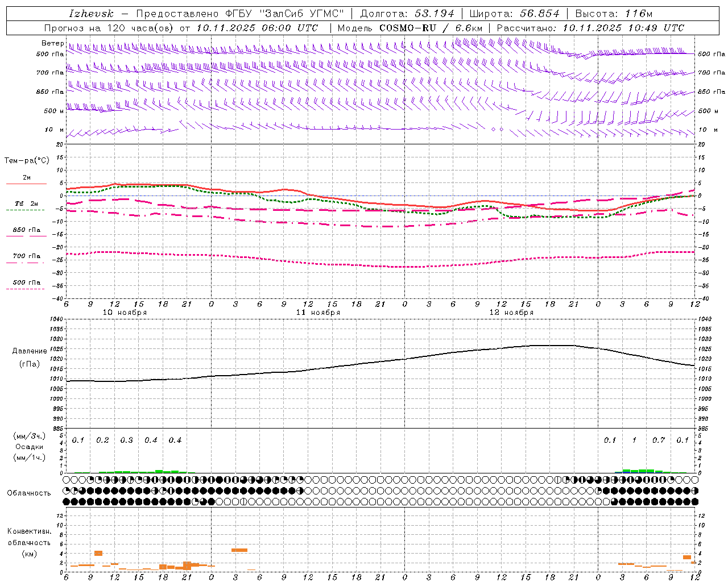Click the "Давление" pressure panel label
The height and width of the screenshot is (582, 728).
(30, 351)
